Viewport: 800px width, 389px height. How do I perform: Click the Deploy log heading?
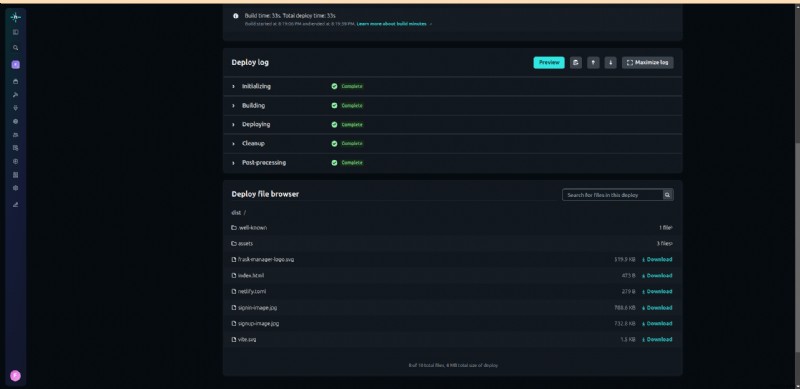pos(250,62)
